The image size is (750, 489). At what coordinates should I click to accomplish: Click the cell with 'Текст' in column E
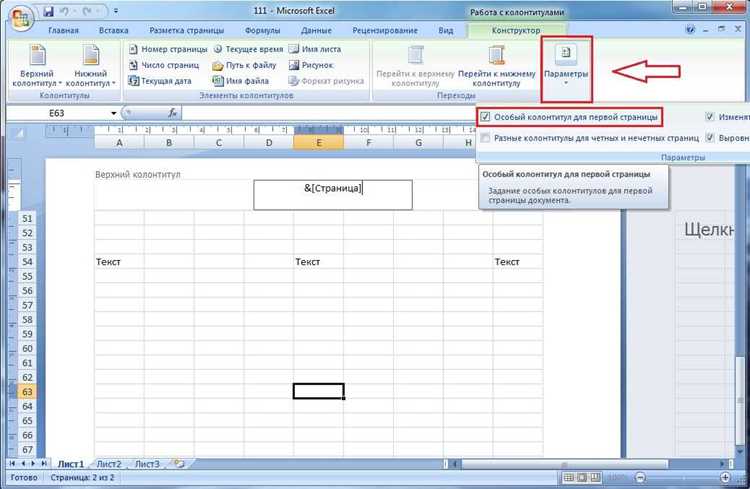319,262
